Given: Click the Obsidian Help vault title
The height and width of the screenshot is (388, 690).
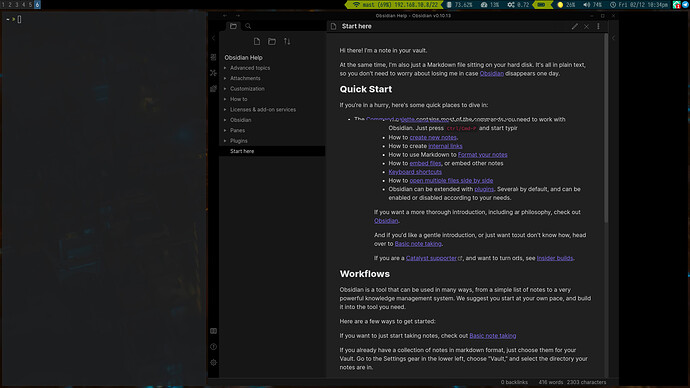Looking at the screenshot, I should 243,57.
